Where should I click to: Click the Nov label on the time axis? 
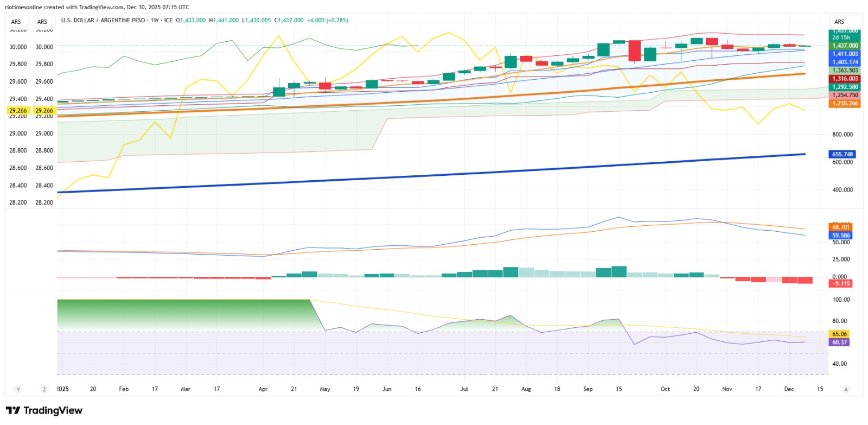(727, 389)
